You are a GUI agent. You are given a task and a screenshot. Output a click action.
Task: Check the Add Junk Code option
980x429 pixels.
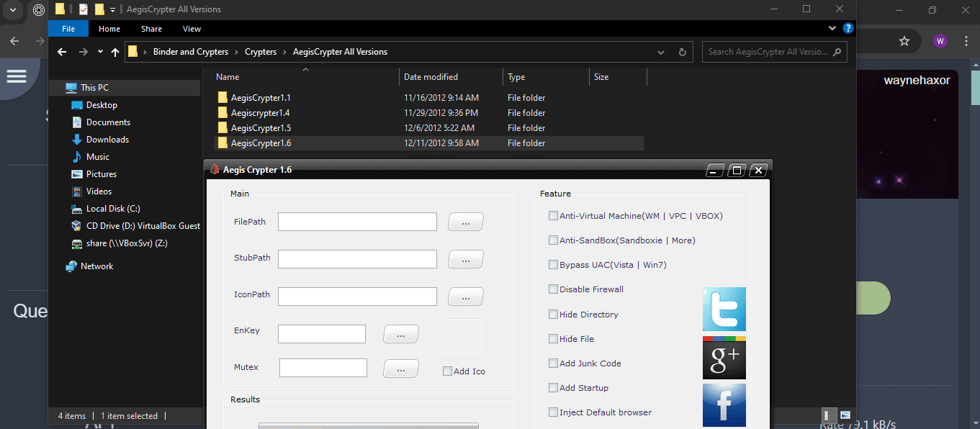click(553, 363)
